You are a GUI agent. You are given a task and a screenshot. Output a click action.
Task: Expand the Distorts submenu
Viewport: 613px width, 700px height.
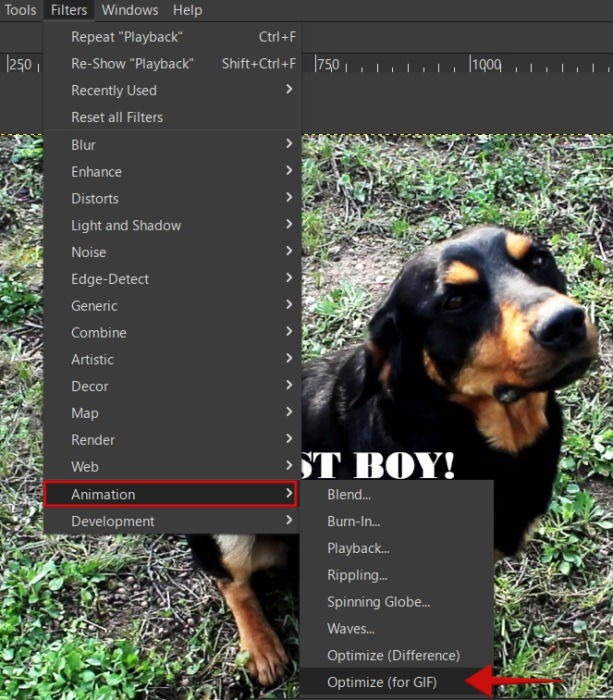click(x=95, y=199)
